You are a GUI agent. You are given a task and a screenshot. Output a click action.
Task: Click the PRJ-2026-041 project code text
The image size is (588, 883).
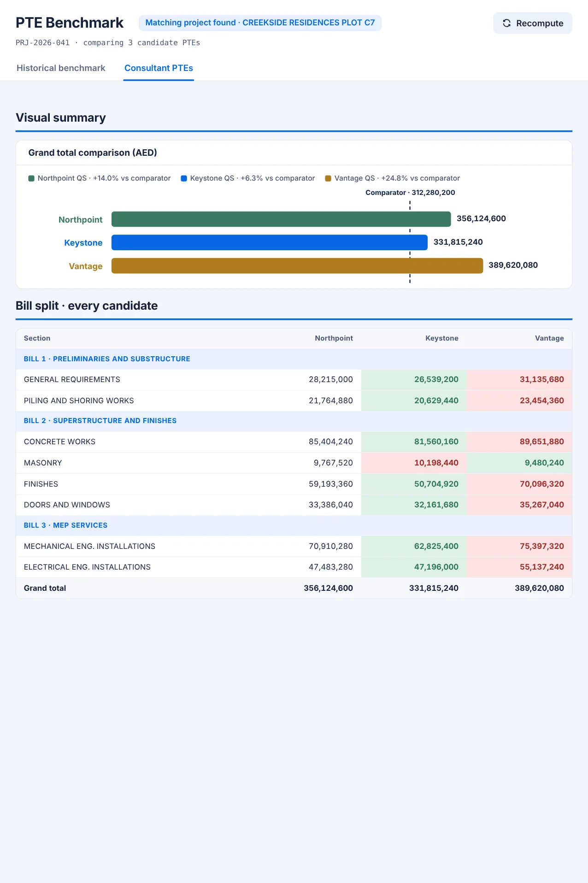click(42, 43)
